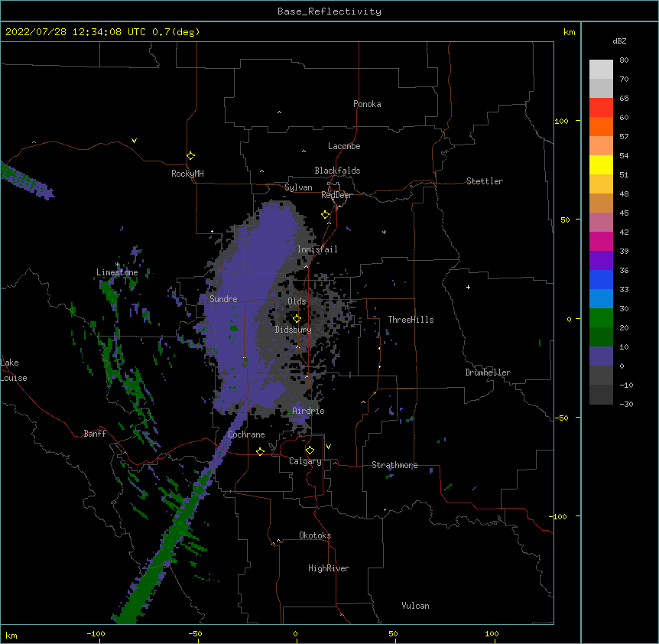Click the Lake Louise label

tap(14, 370)
